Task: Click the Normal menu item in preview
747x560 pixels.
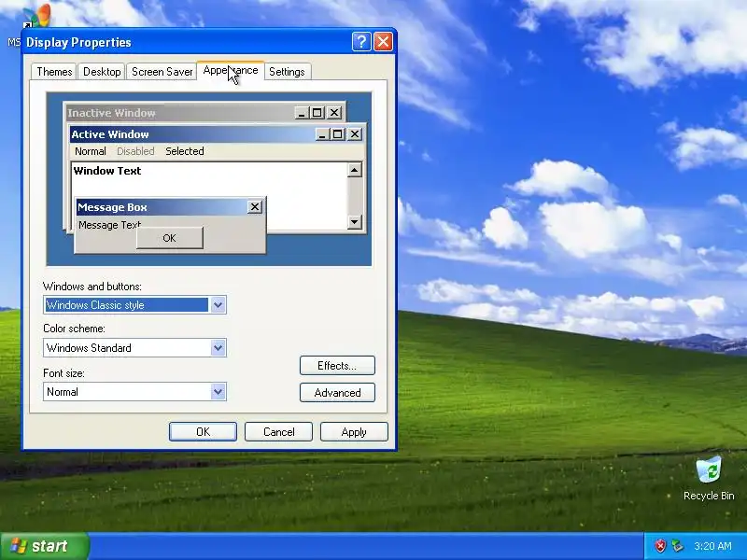Action: pyautogui.click(x=90, y=151)
